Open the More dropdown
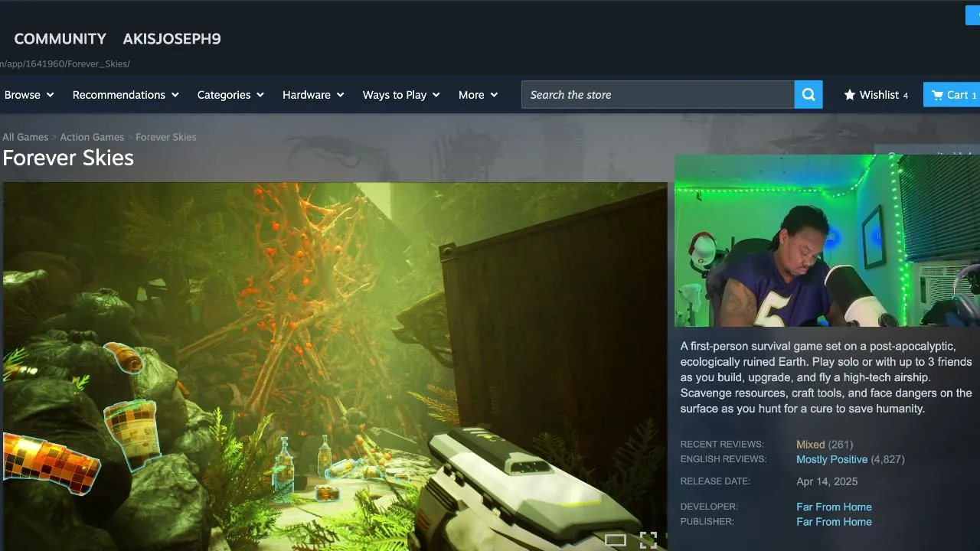 (478, 95)
